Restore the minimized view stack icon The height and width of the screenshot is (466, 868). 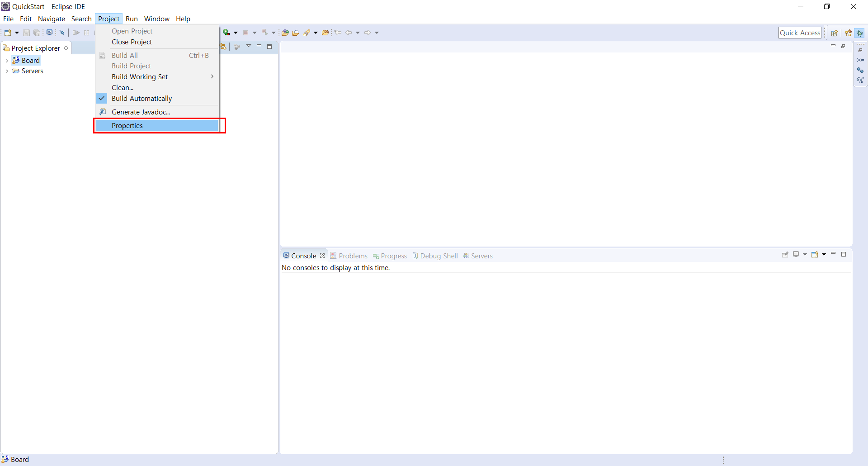pos(860,50)
